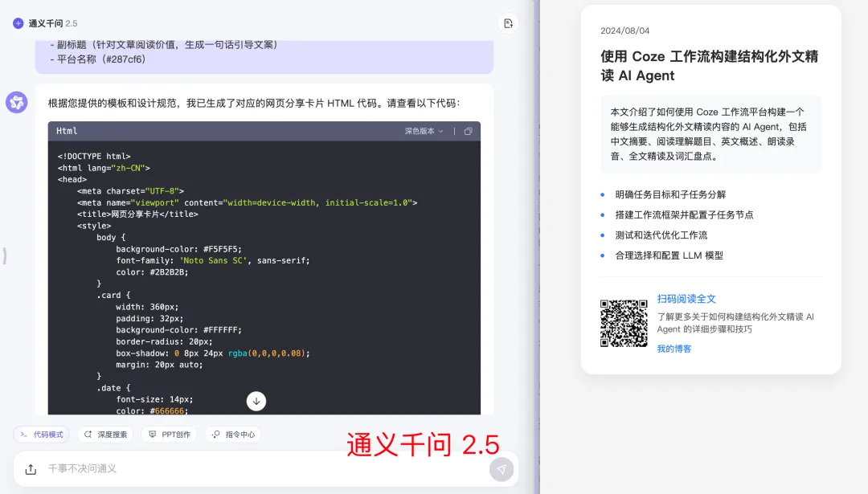Click the 通义千问 2.5 header title
The image size is (868, 494).
[53, 23]
